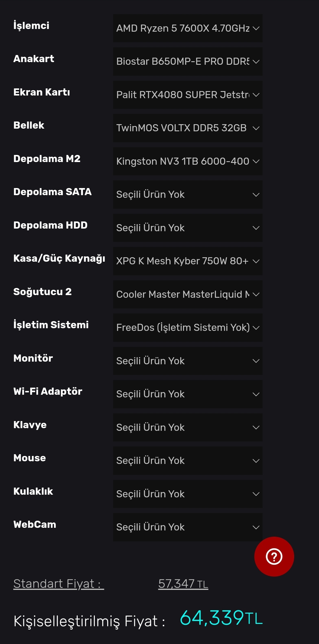Change the İşletim Sistemi FreeDos option

(188, 328)
